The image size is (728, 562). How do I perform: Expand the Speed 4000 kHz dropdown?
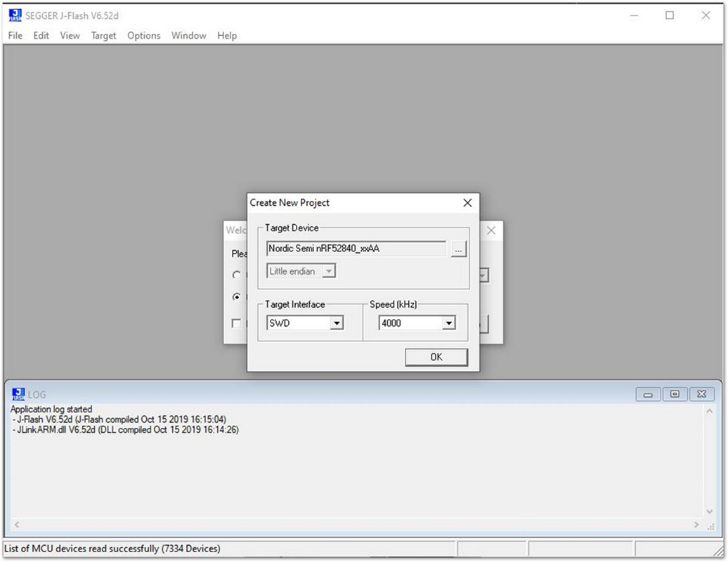click(x=448, y=323)
